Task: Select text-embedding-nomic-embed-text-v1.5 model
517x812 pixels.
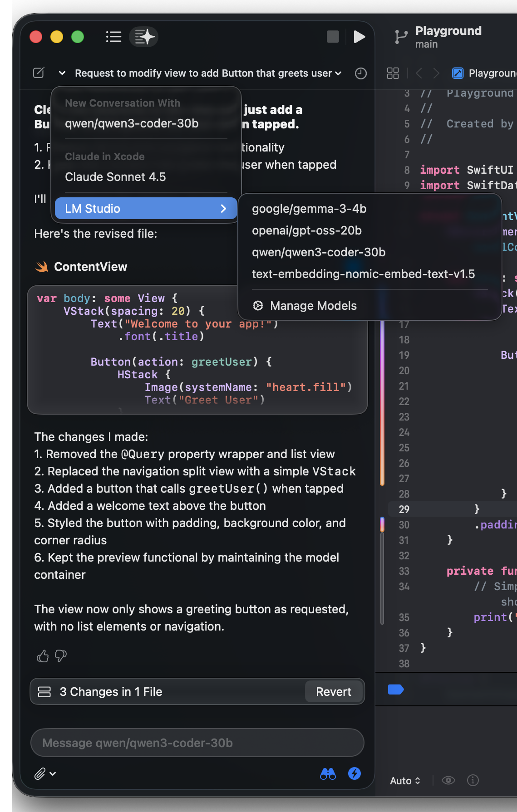Action: click(x=369, y=274)
